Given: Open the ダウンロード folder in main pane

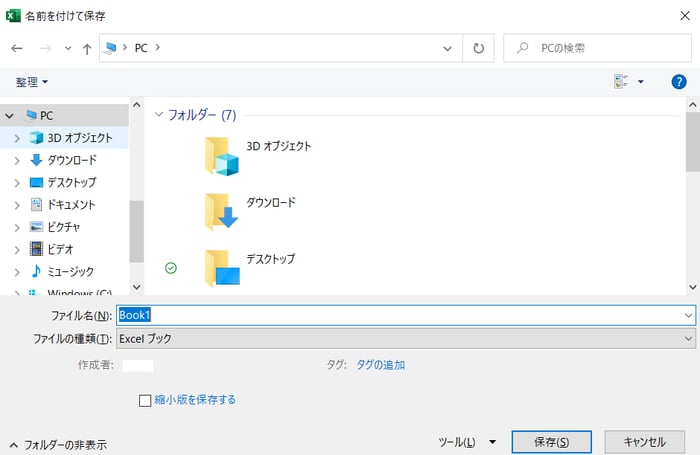Looking at the screenshot, I should pos(222,211).
